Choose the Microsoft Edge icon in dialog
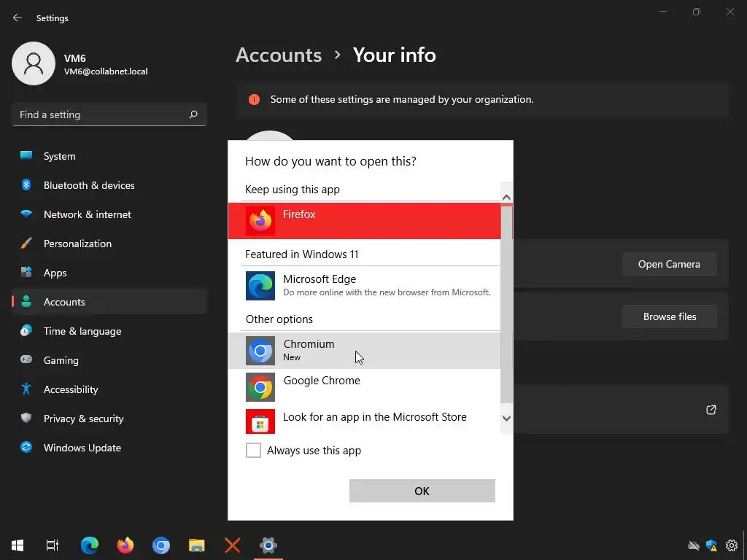Viewport: 747px width, 560px height. click(260, 286)
